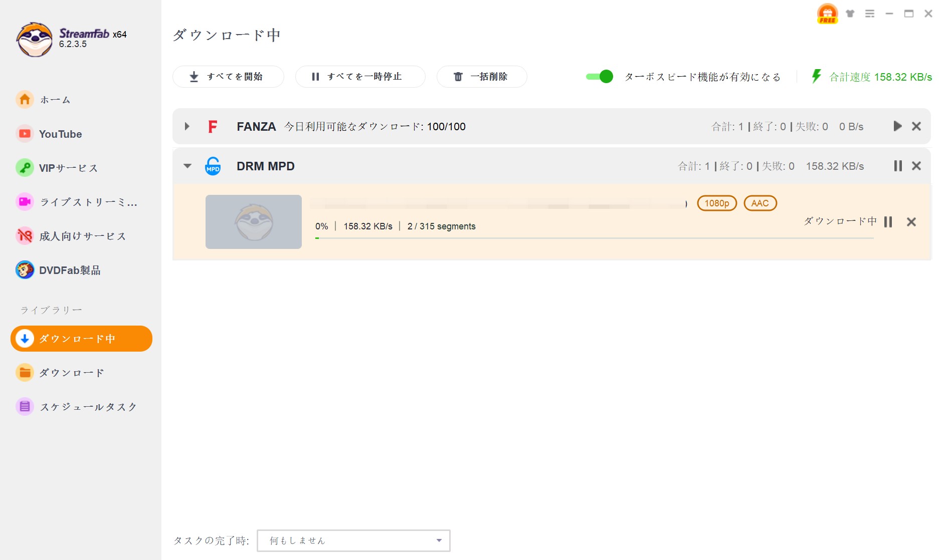
Task: Open the VIPサービス section
Action: [x=68, y=168]
